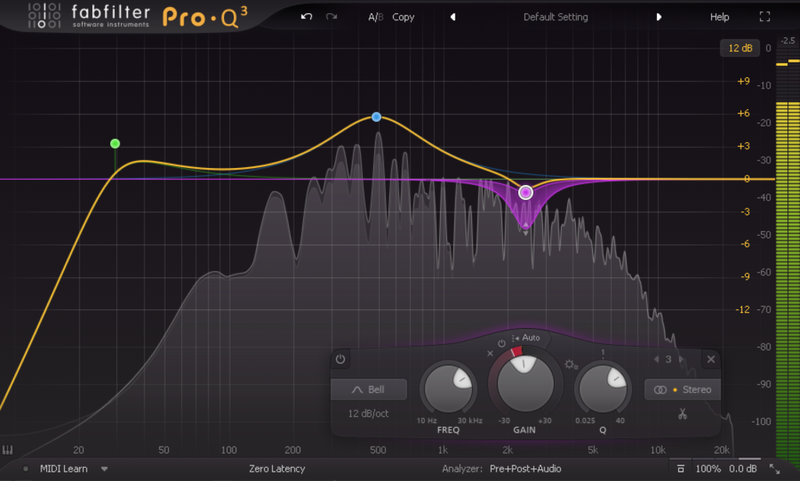Click the +6 gain scale label
The height and width of the screenshot is (481, 800).
[x=743, y=113]
